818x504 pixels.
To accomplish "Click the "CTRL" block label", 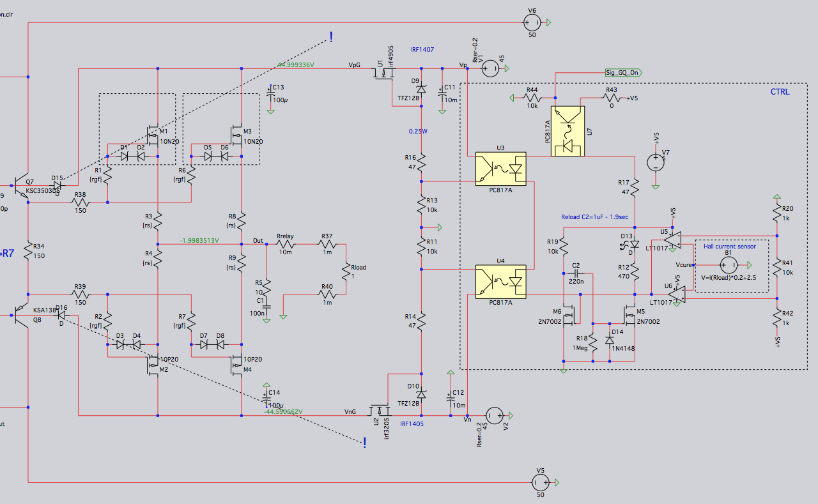I will pyautogui.click(x=780, y=92).
